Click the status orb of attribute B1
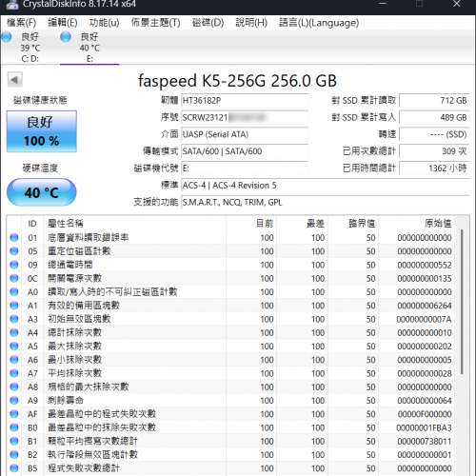This screenshot has width=476, height=476. coord(14,441)
